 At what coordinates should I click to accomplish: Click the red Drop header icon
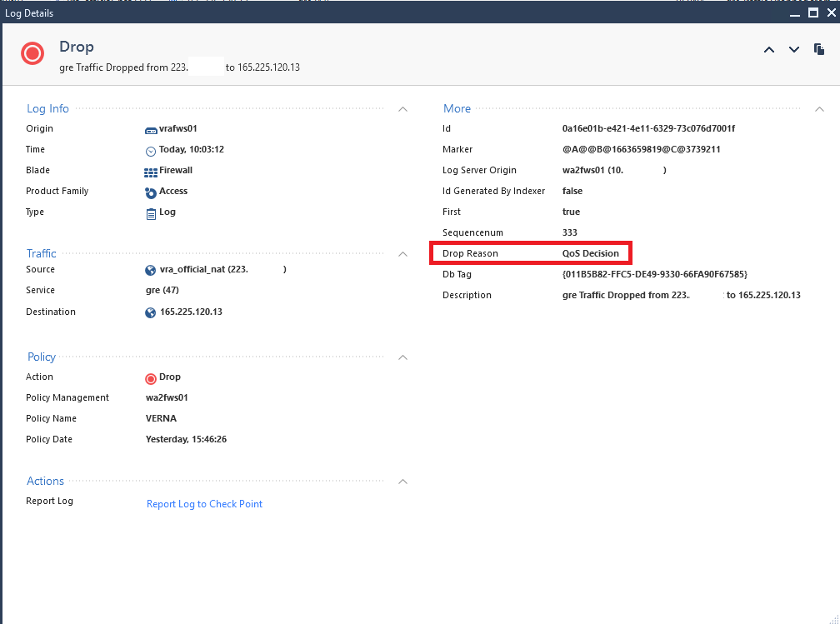(x=32, y=54)
